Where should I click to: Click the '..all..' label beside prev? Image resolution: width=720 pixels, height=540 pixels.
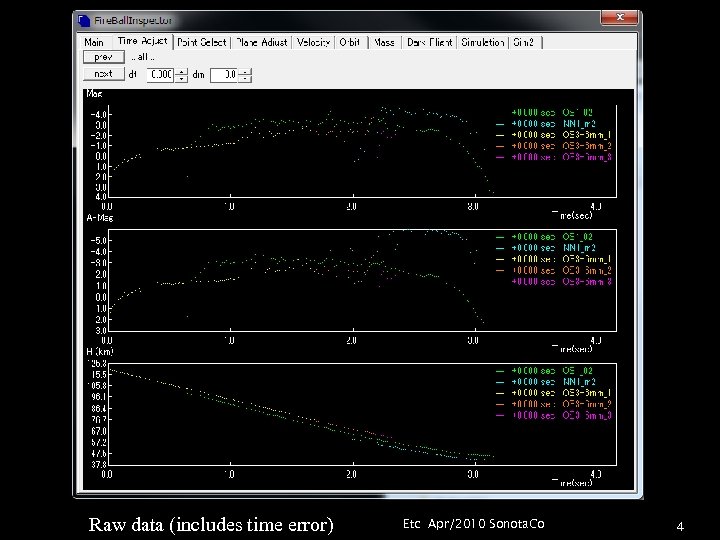click(143, 57)
